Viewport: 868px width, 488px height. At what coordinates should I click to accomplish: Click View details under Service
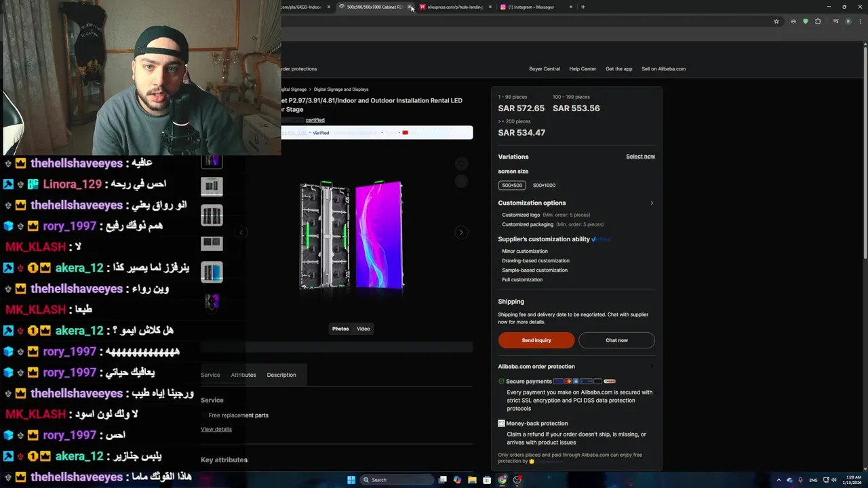[x=216, y=429]
